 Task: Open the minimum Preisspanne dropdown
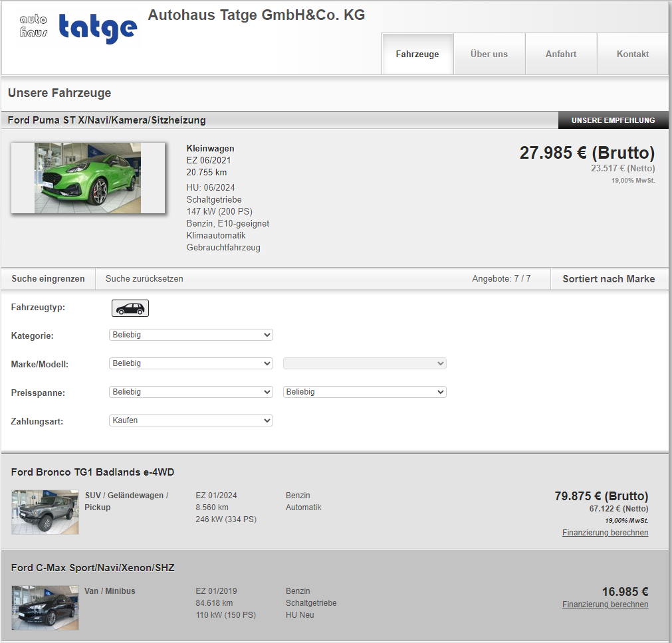[191, 393]
